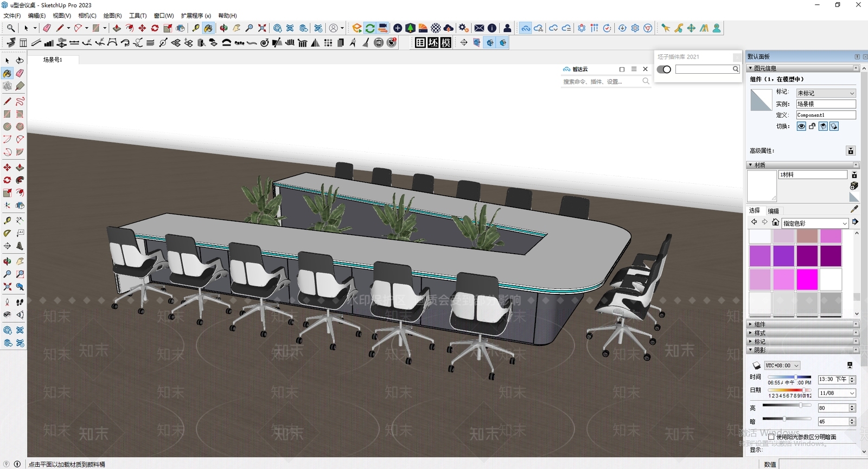This screenshot has width=868, height=469.
Task: Pick the bright magenta color swatch
Action: click(807, 280)
